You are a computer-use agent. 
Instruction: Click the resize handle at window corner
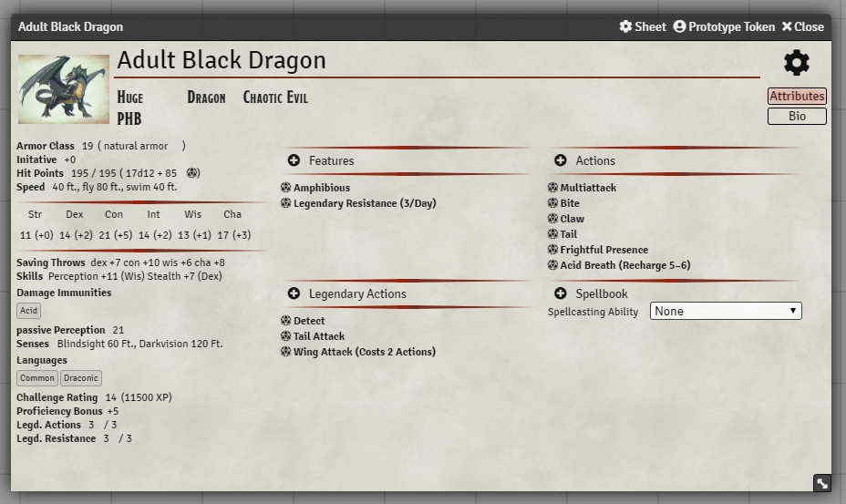coord(821,484)
